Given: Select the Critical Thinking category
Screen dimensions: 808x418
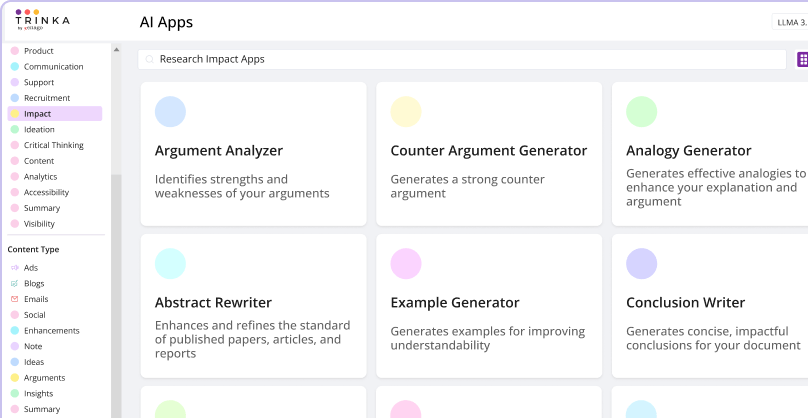Looking at the screenshot, I should point(53,145).
